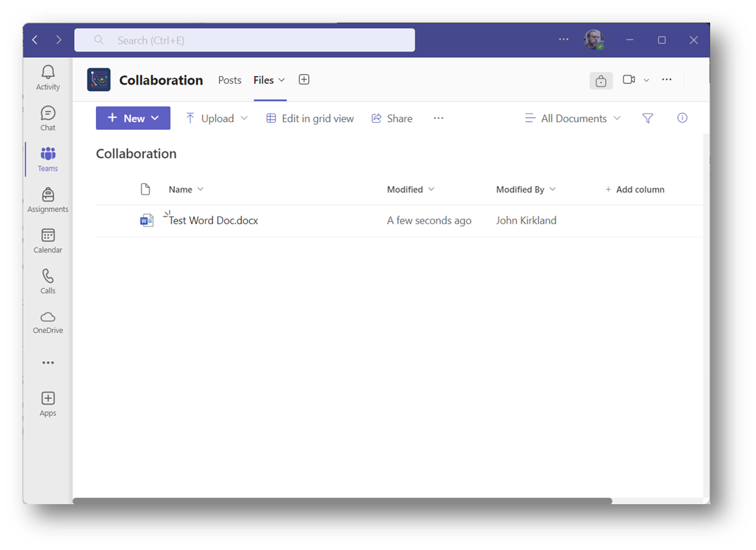Select the Files tab
This screenshot has height=550, width=756.
[264, 80]
